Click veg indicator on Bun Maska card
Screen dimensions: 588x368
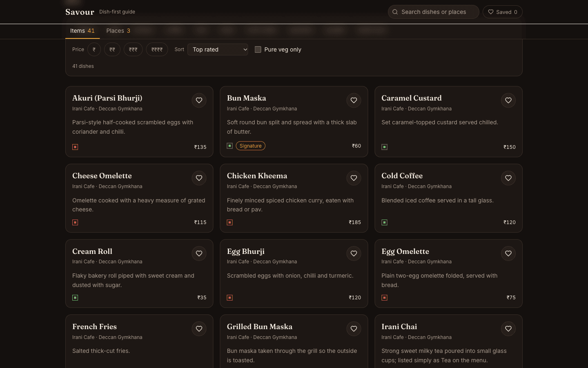(230, 146)
